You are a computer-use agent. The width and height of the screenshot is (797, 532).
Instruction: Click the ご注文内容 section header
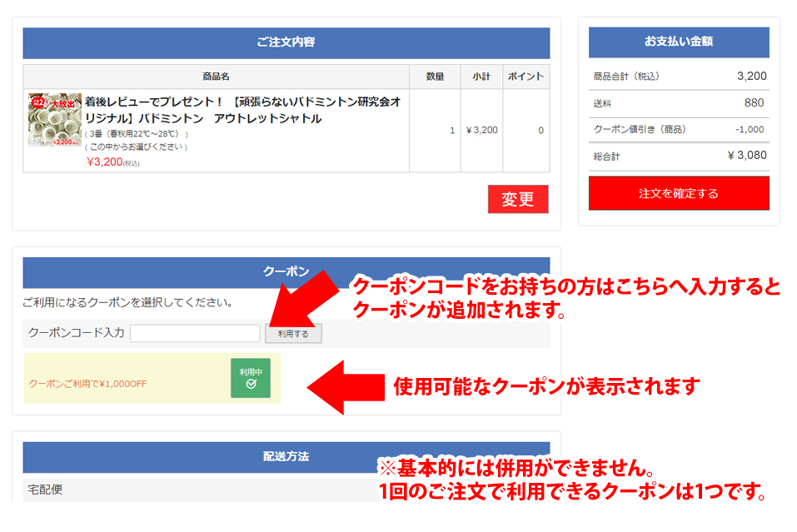click(286, 42)
